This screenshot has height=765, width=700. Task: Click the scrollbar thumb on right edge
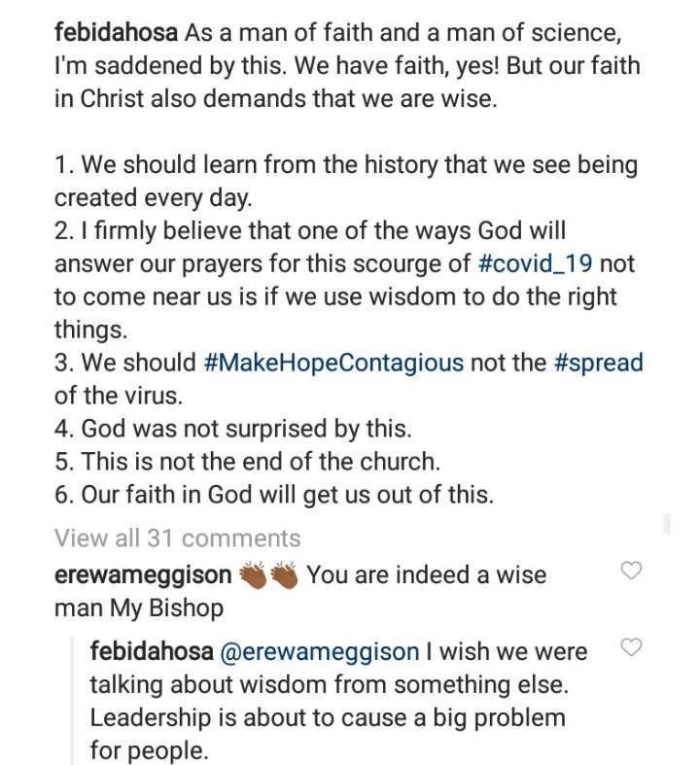click(x=667, y=523)
